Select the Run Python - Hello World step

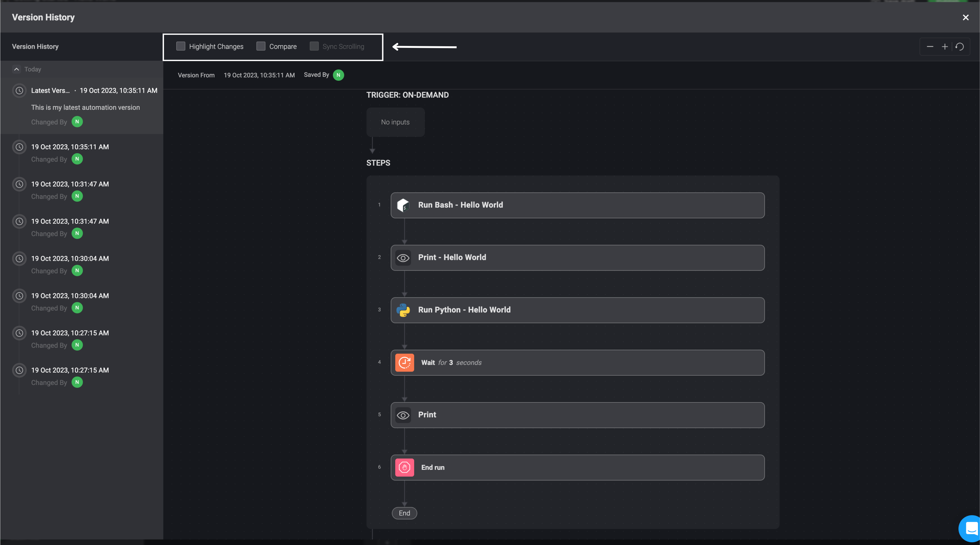578,310
